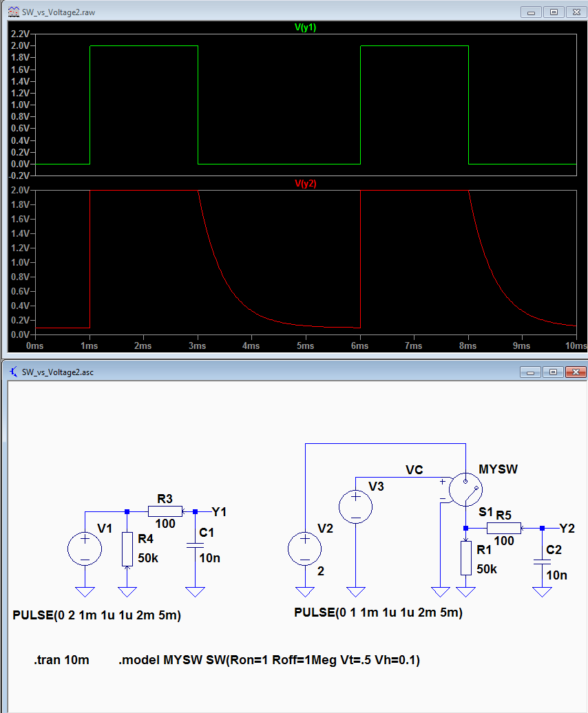Screen dimensions: 588x713
Task: Select voltage source V3 symbol
Action: point(355,507)
